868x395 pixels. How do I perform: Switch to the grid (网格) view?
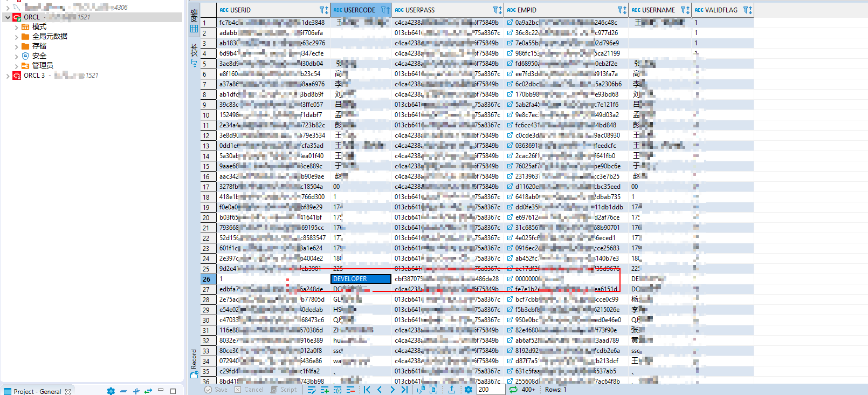(x=194, y=22)
